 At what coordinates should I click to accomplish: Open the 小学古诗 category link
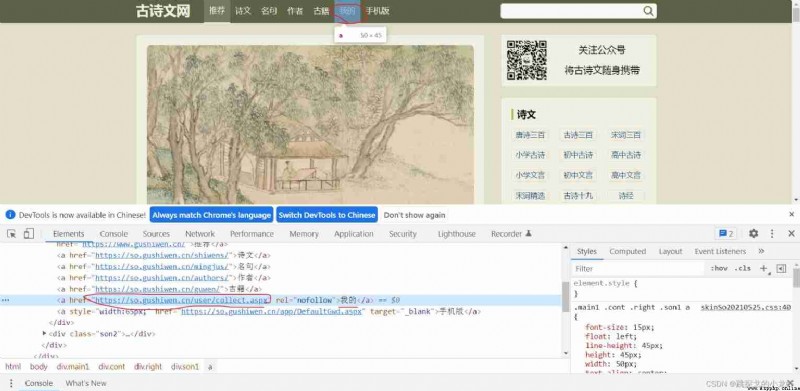pyautogui.click(x=530, y=155)
